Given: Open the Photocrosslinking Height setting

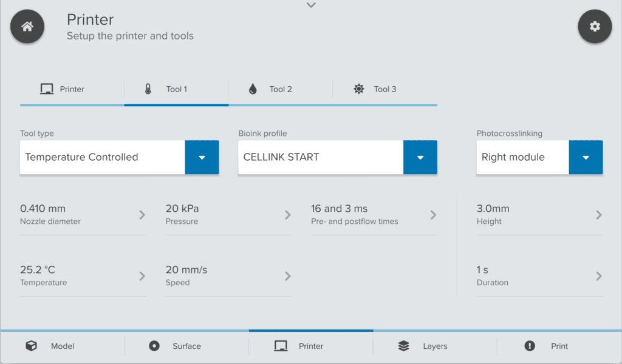Looking at the screenshot, I should [539, 214].
